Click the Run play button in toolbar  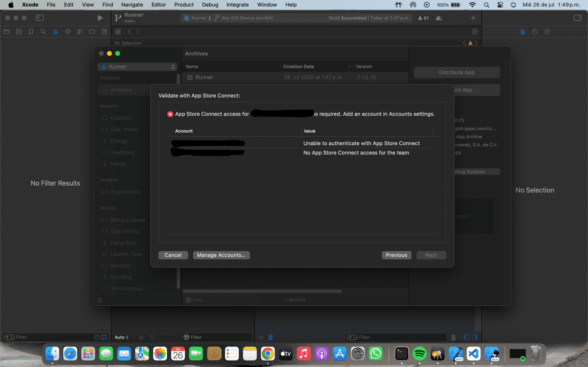click(x=100, y=18)
